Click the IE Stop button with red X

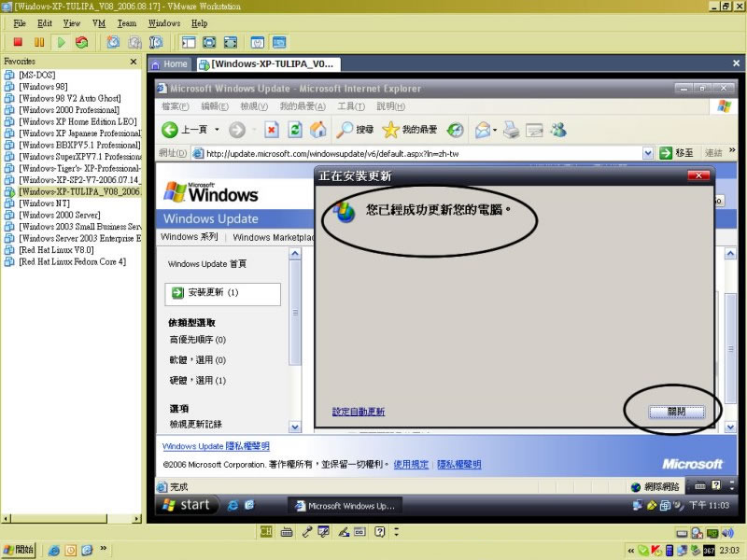point(272,130)
